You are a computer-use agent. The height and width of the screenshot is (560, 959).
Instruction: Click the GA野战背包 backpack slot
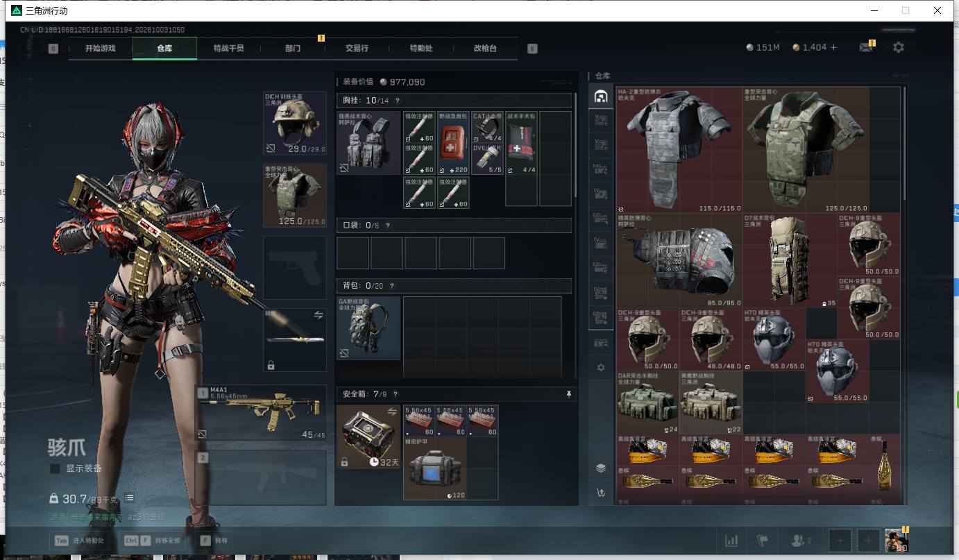click(x=368, y=328)
